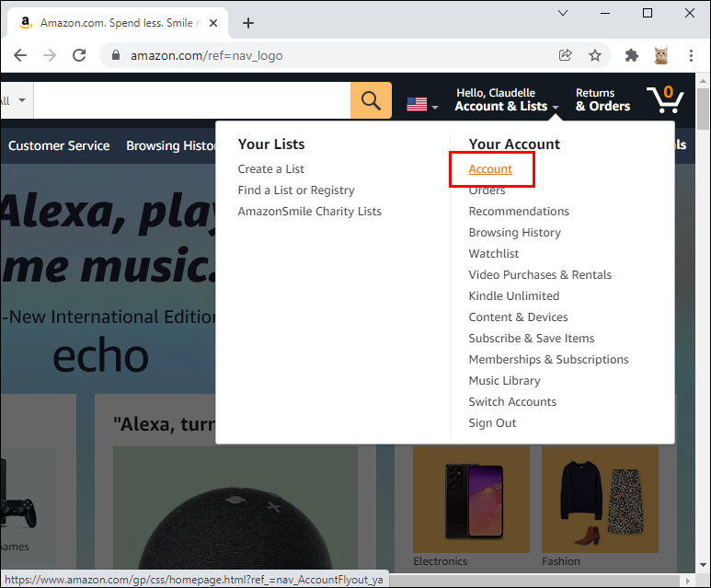Open AmazonSmile Charity Lists
711x588 pixels.
pos(310,212)
